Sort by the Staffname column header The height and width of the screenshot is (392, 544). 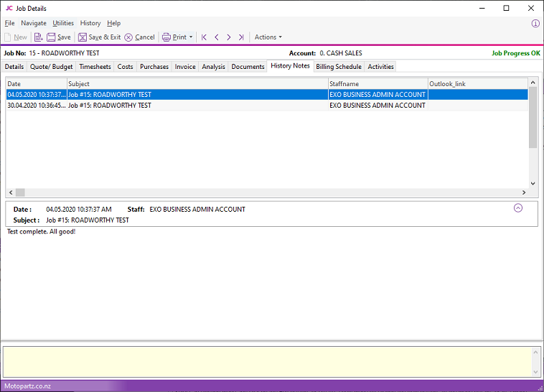(x=377, y=84)
